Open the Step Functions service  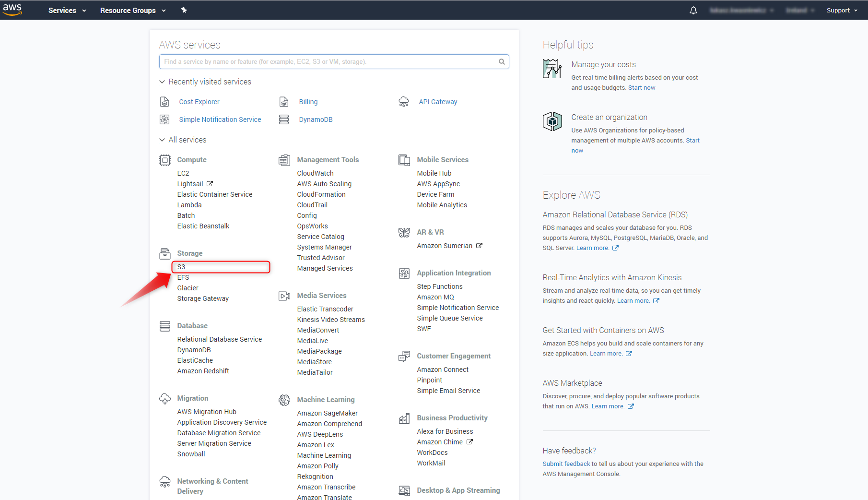(440, 286)
